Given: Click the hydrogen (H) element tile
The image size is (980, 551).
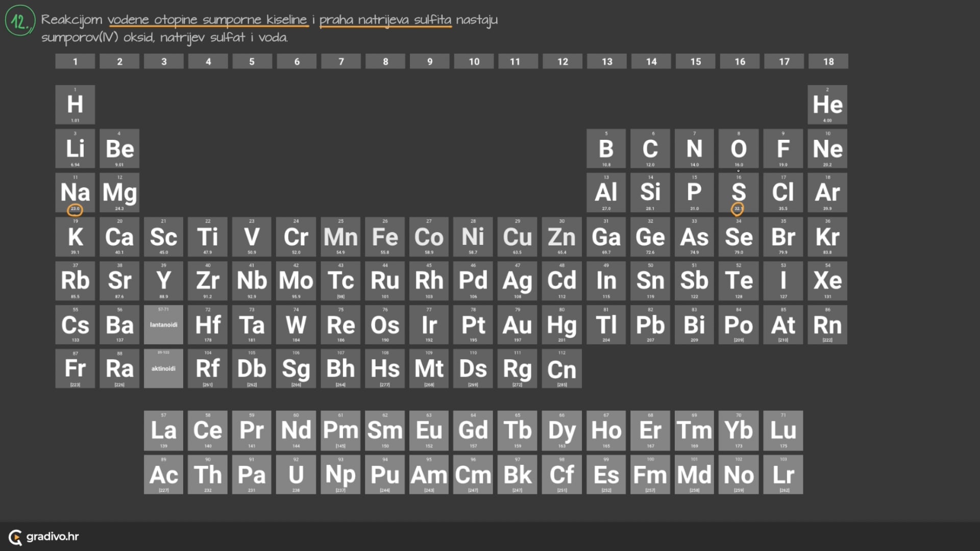Looking at the screenshot, I should tap(75, 105).
